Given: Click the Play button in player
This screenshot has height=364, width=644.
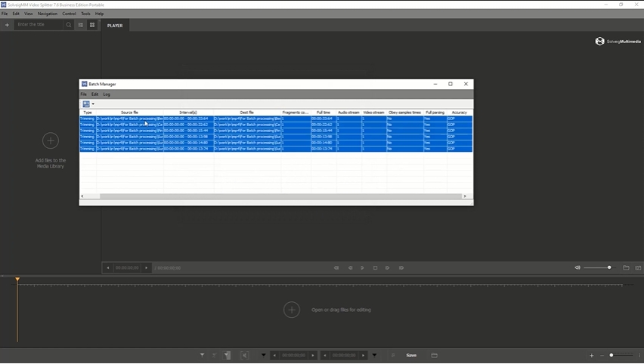Looking at the screenshot, I should pyautogui.click(x=362, y=268).
